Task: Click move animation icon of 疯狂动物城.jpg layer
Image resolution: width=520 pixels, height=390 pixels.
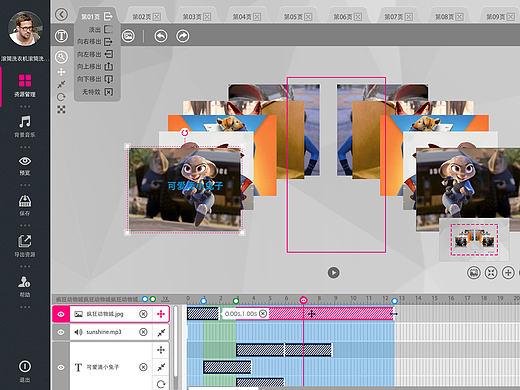Action: click(161, 314)
